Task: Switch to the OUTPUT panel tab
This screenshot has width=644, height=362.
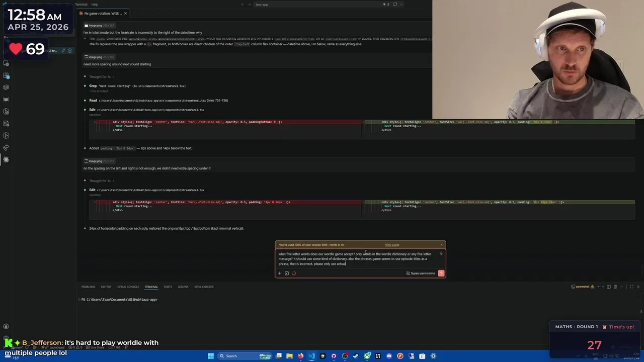Action: tap(106, 287)
